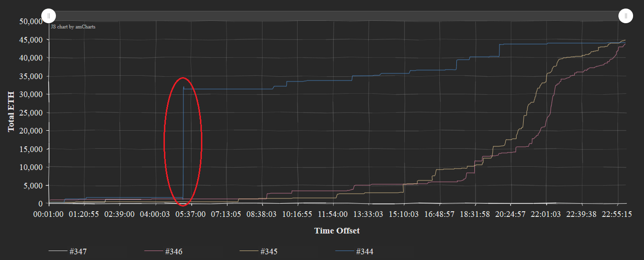Show or hide series #344 legend label
Screen dimensions: 644x260
[x=364, y=251]
